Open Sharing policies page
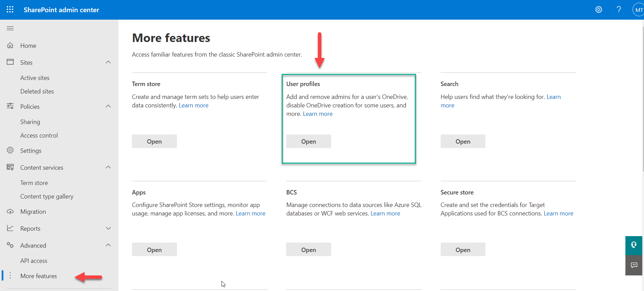Image resolution: width=644 pixels, height=291 pixels. pyautogui.click(x=30, y=122)
